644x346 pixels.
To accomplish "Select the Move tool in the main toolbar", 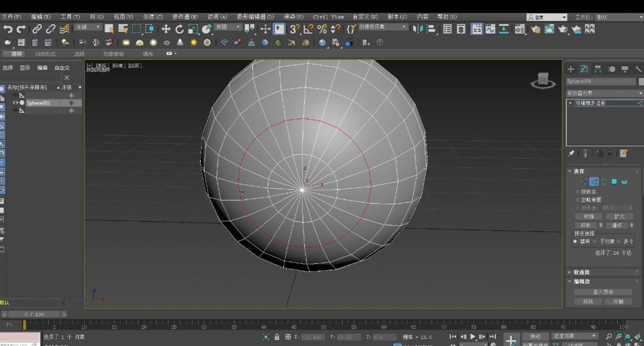I will click(x=166, y=29).
